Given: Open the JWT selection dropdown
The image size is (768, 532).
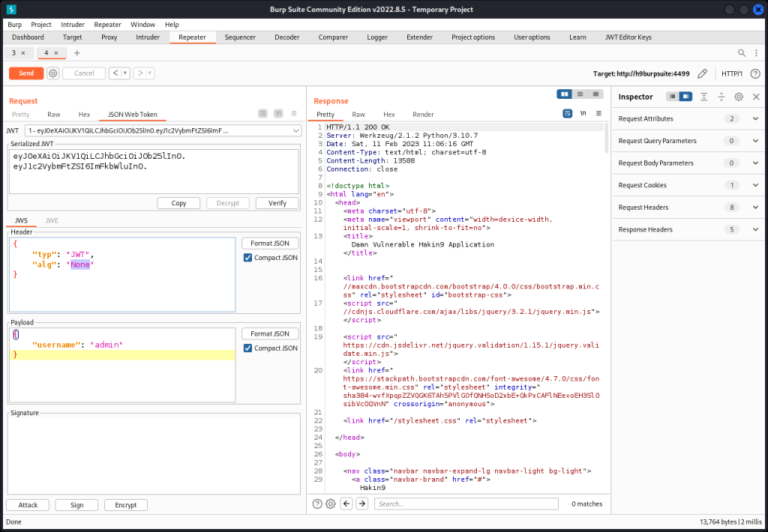Looking at the screenshot, I should click(163, 130).
